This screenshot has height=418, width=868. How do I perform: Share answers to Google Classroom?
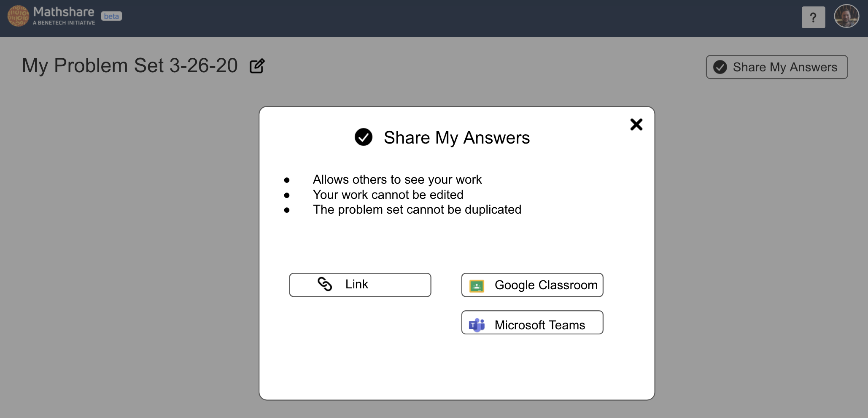(532, 285)
